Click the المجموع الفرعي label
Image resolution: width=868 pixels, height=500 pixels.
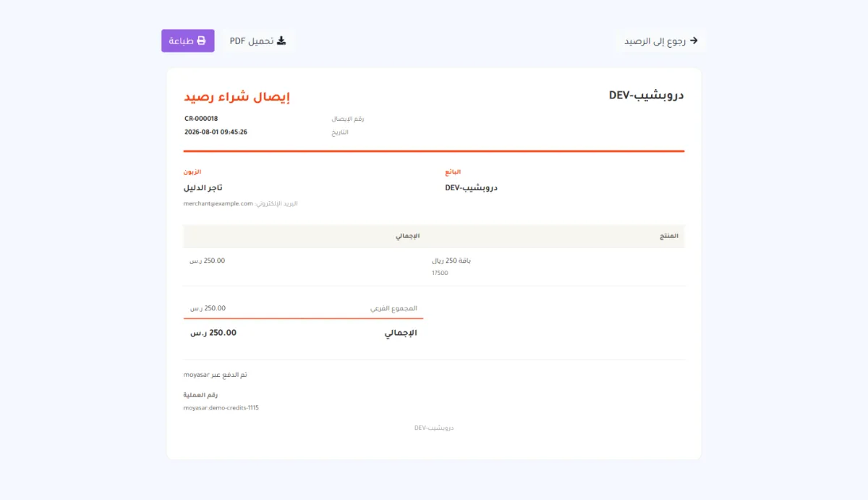(393, 308)
